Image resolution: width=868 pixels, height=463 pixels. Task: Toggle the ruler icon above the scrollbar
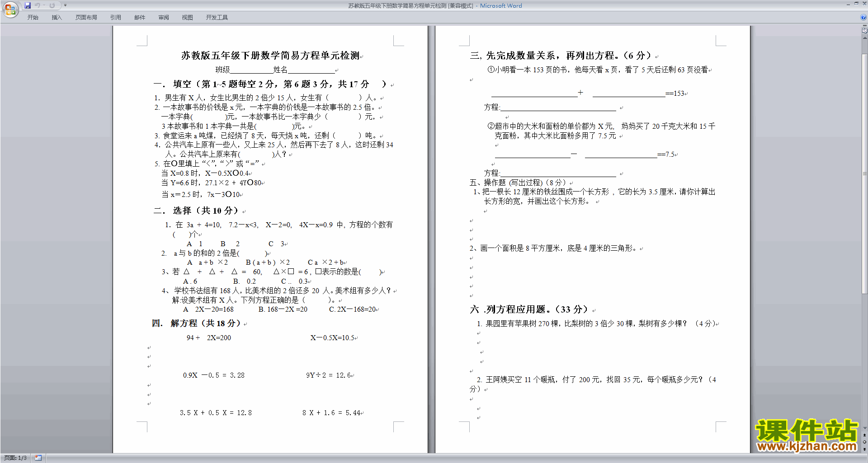point(865,31)
